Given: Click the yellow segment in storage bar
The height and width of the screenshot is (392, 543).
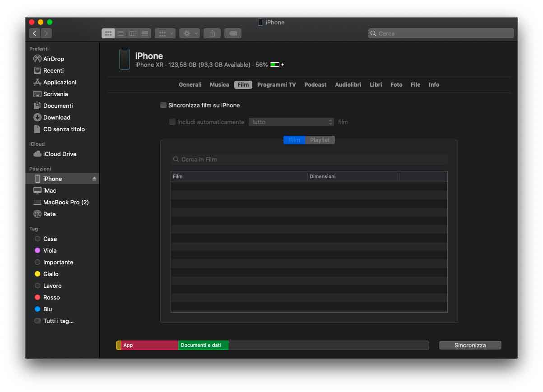Looking at the screenshot, I should point(119,345).
